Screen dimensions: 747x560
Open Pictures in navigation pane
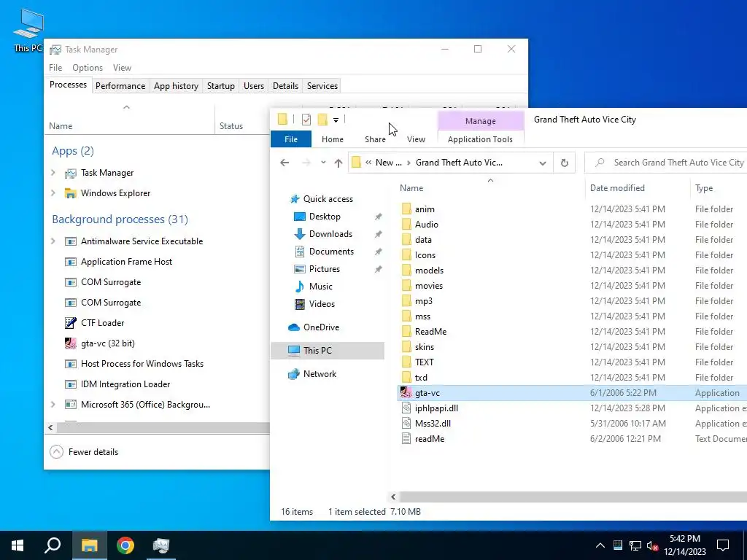(324, 268)
